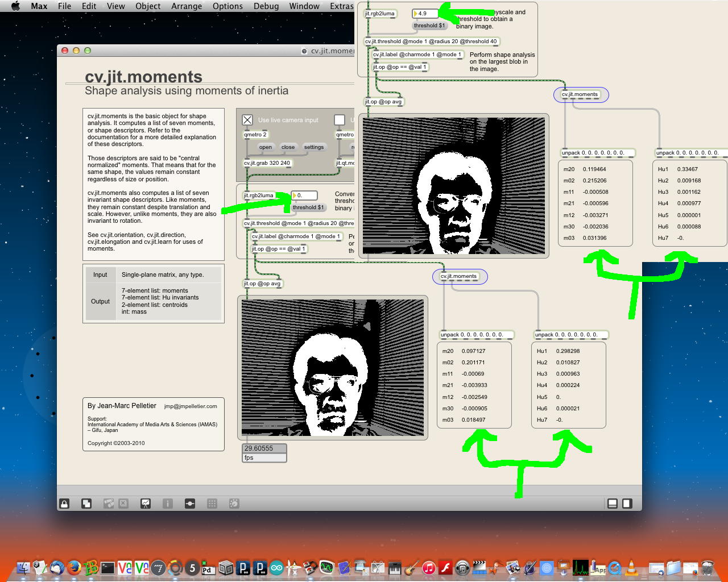Open Max 5 icon in the Dock
Image resolution: width=728 pixels, height=582 pixels.
(x=192, y=567)
